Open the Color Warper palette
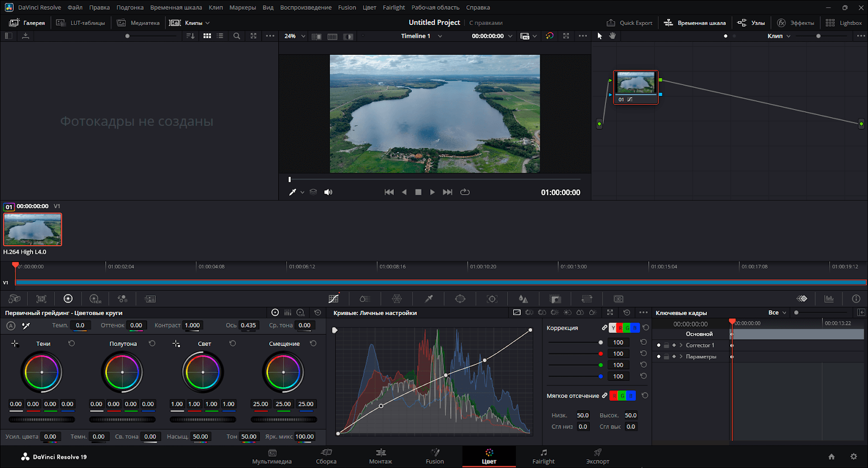The image size is (868, 468). [x=397, y=299]
